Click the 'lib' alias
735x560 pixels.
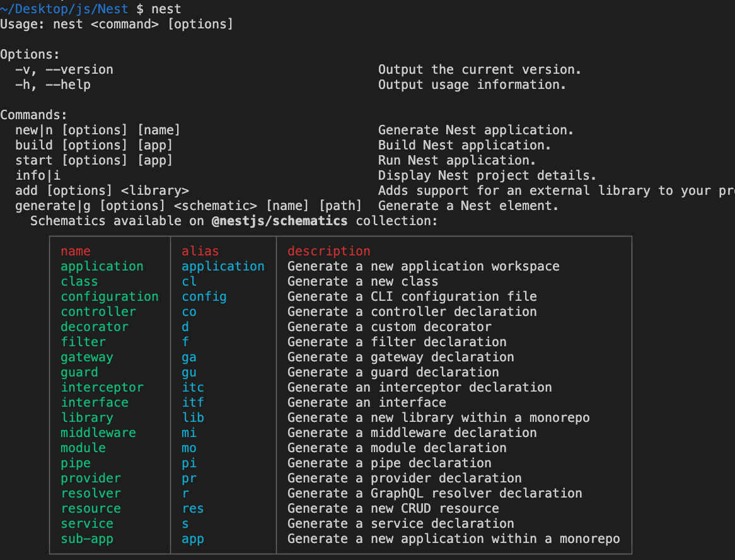click(x=193, y=417)
